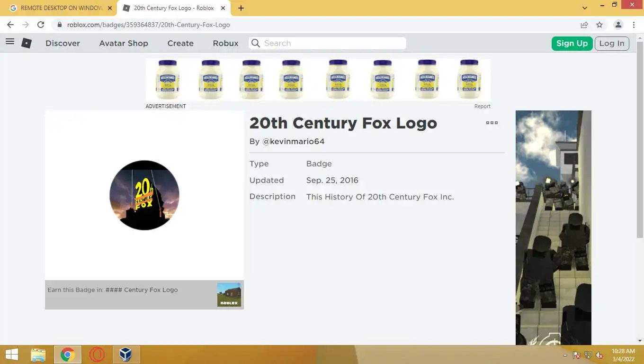Image resolution: width=644 pixels, height=364 pixels.
Task: Focus the Roblox Search field
Action: 327,43
